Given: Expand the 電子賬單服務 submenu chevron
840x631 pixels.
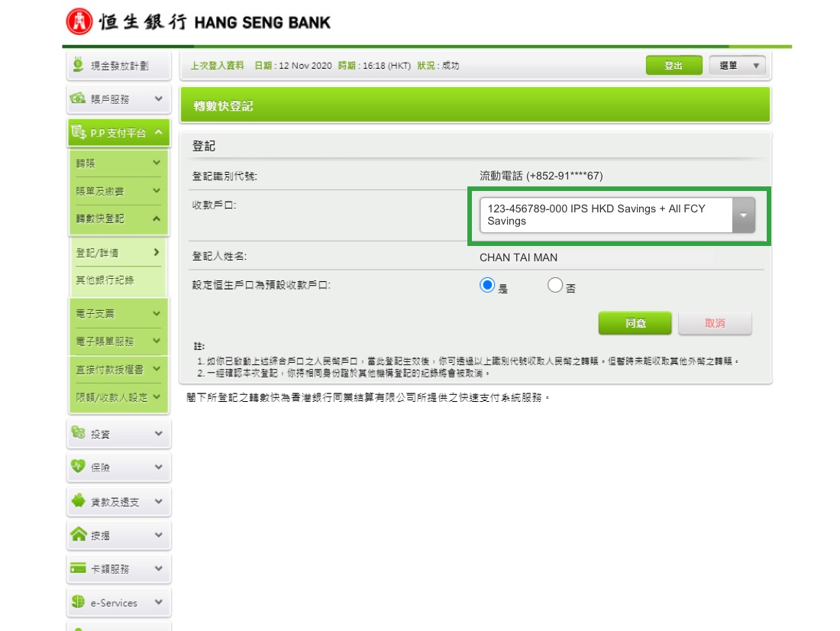Looking at the screenshot, I should [x=157, y=341].
